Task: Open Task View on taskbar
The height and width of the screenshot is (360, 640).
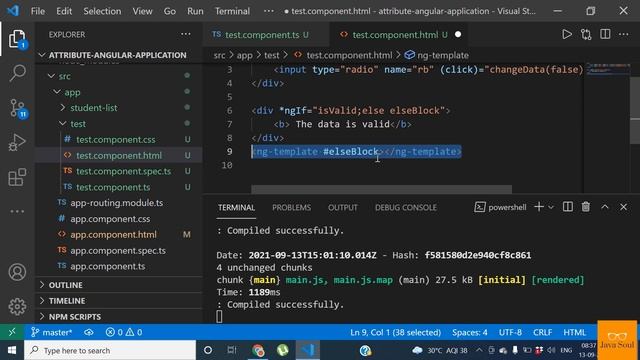Action: pyautogui.click(x=232, y=350)
